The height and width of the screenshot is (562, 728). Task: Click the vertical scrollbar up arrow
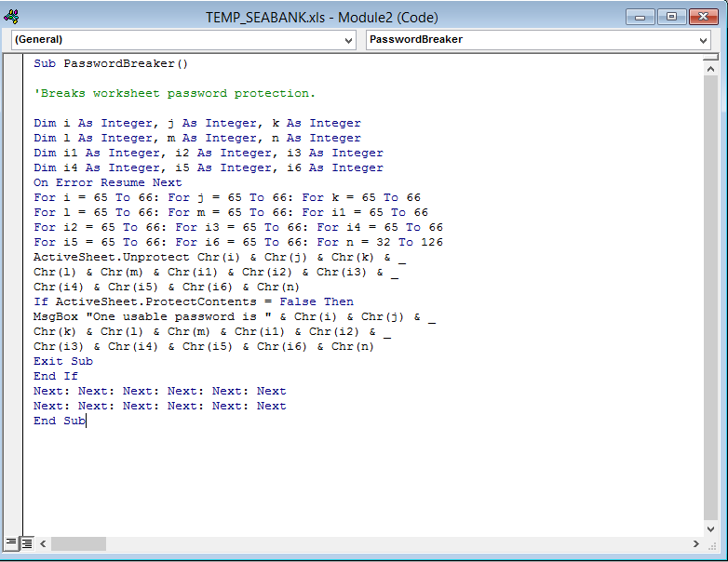[710, 69]
